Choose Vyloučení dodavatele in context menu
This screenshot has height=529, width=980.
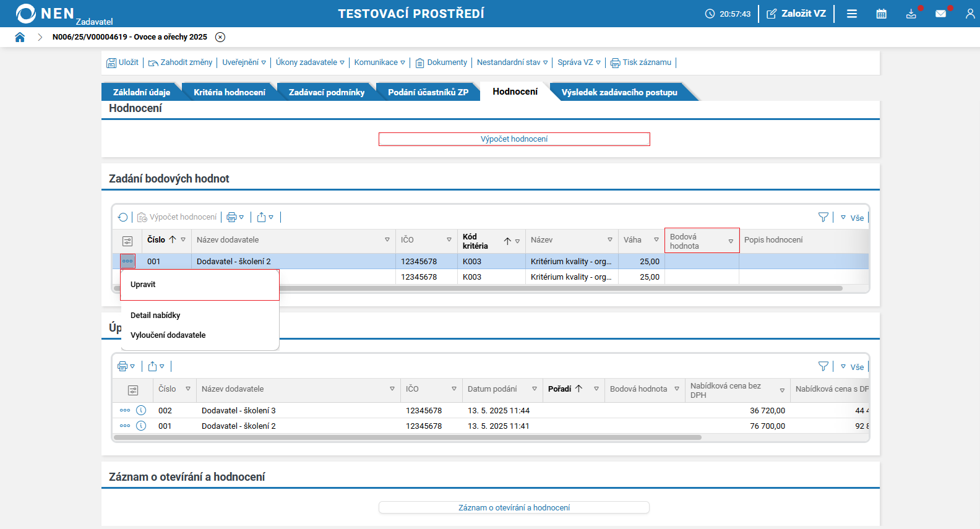tap(168, 335)
